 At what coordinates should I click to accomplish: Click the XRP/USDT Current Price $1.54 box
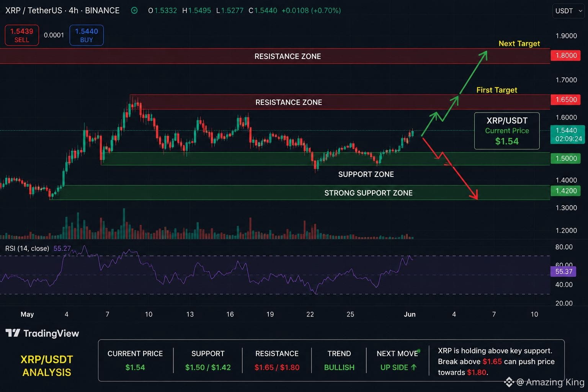[x=507, y=131]
